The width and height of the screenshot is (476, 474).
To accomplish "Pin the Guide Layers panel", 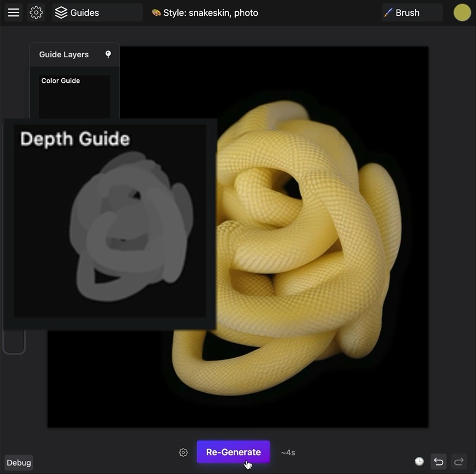I will 108,54.
